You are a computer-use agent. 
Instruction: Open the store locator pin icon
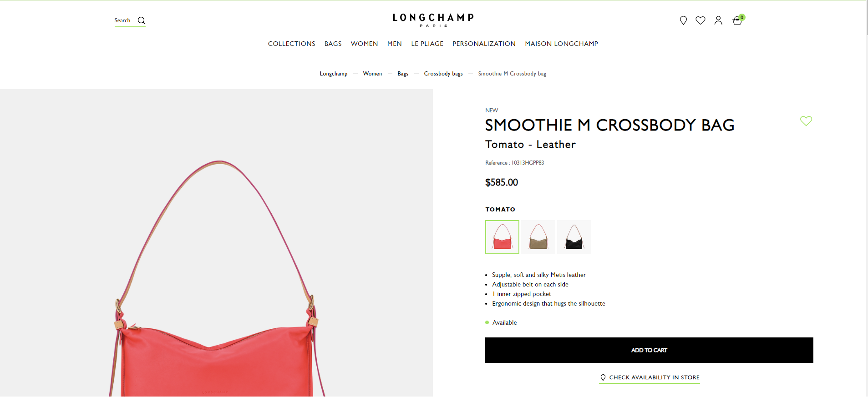click(683, 20)
